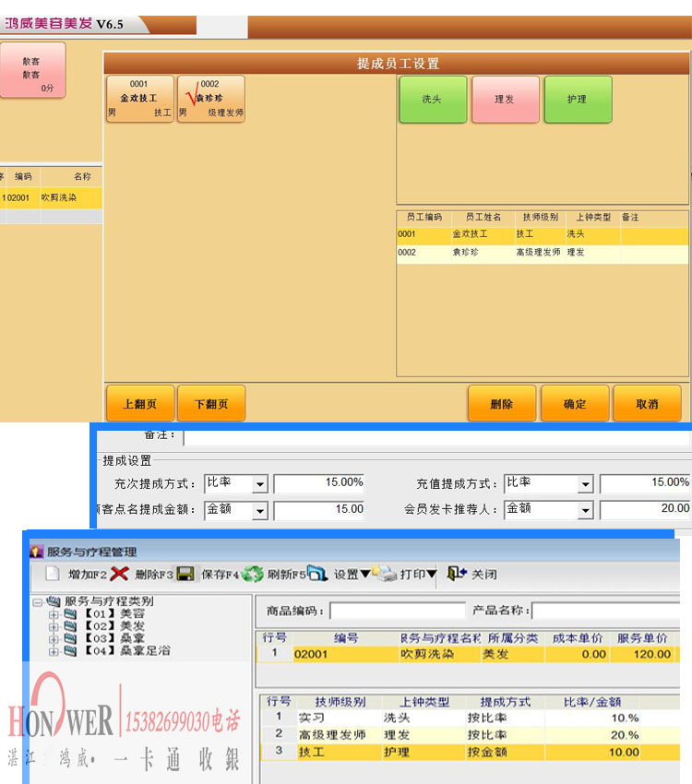Select employee card 0001 金欢技工

click(140, 99)
